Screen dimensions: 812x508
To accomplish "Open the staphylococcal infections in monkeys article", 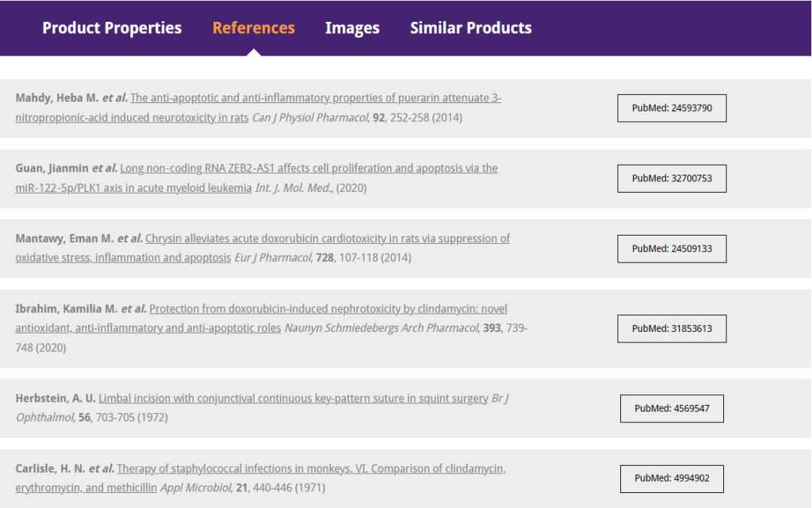I will (311, 469).
